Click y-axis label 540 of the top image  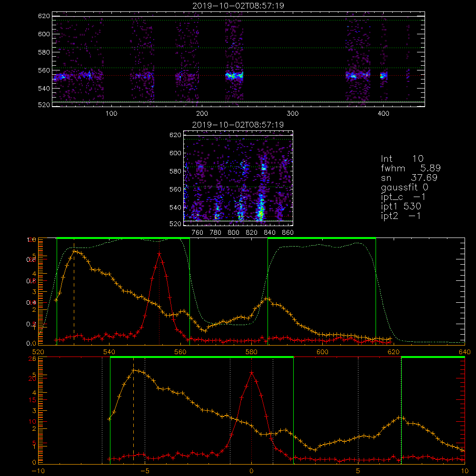[x=44, y=89]
